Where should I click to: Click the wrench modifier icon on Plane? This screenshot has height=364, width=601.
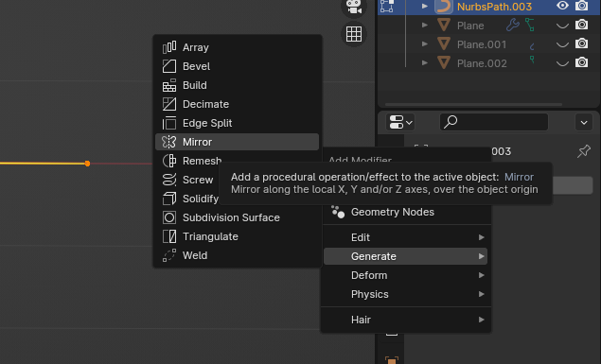tap(512, 26)
